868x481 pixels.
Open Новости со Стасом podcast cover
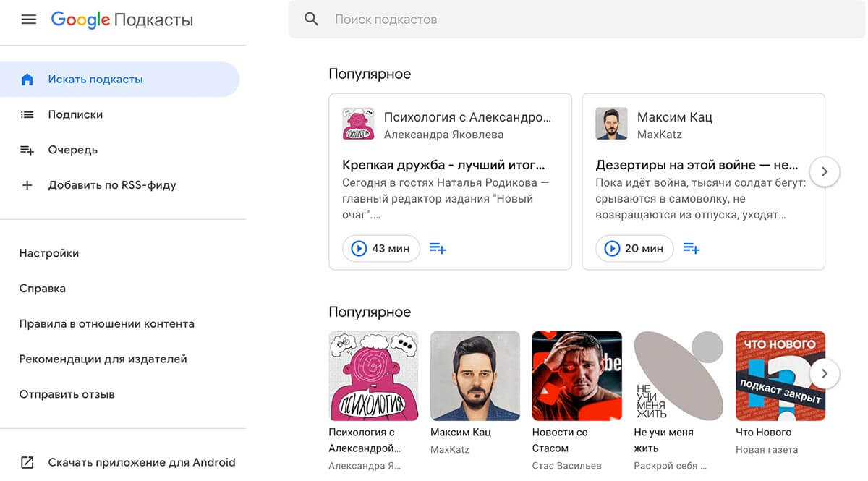[x=577, y=376]
